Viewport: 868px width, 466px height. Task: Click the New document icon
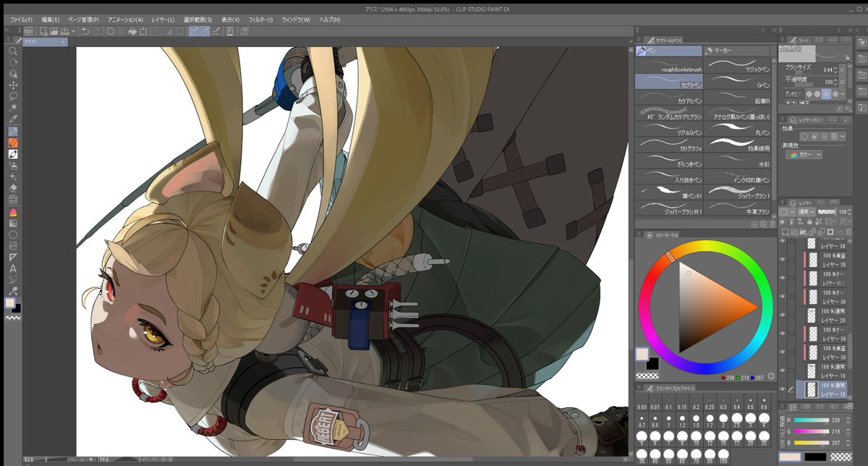43,31
